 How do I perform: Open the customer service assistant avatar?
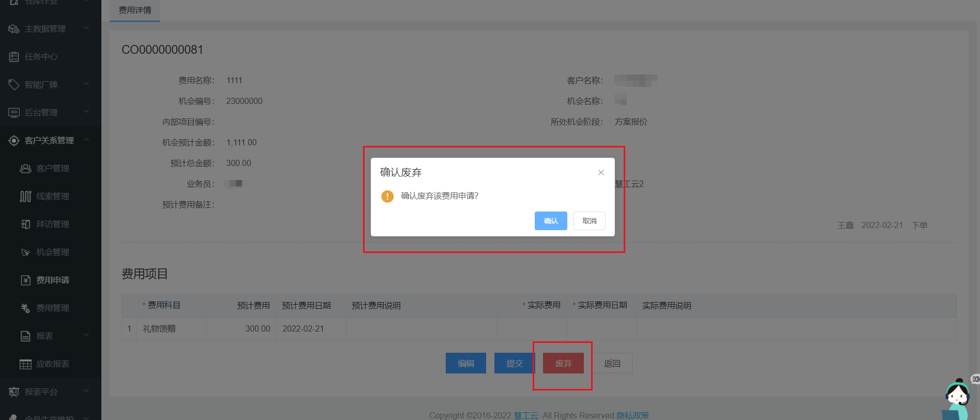pyautogui.click(x=957, y=399)
